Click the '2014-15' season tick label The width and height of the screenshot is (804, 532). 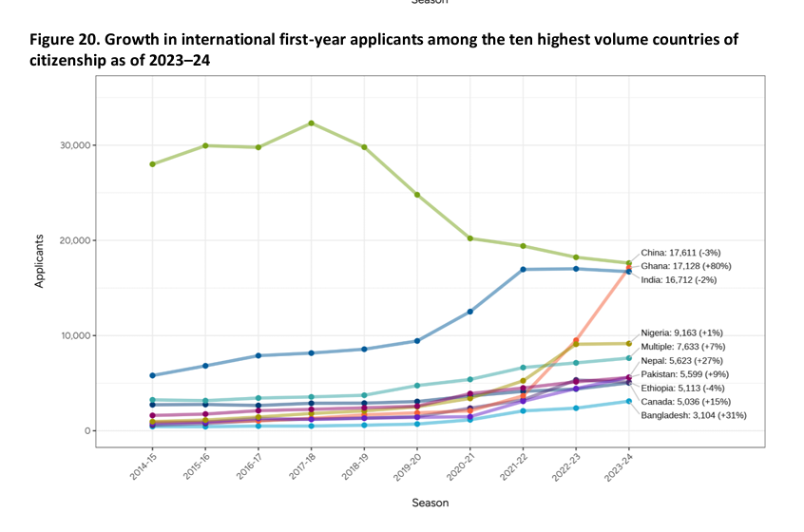144,466
